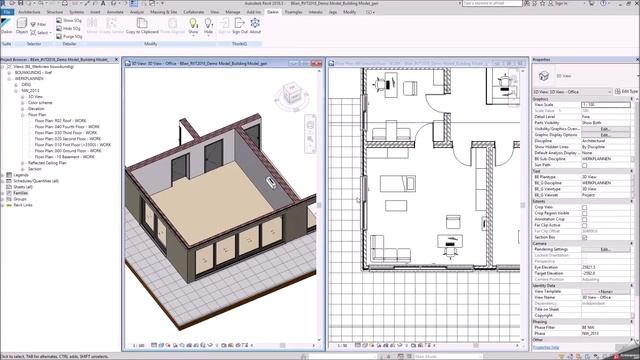The width and height of the screenshot is (640, 360).
Task: Click the Filter tool in Selector panel
Action: tap(38, 24)
